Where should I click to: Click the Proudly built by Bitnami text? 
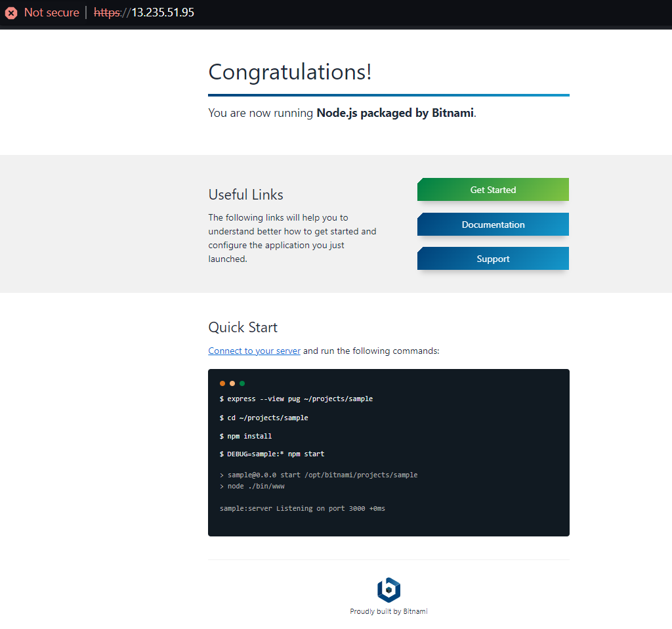[388, 611]
